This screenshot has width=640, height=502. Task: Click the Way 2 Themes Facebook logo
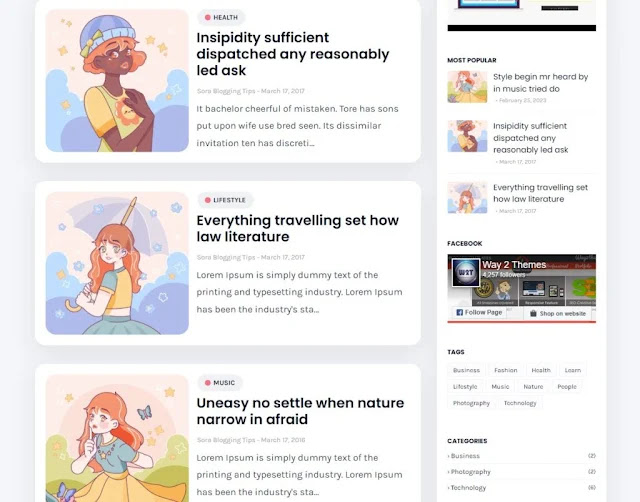[x=466, y=273]
